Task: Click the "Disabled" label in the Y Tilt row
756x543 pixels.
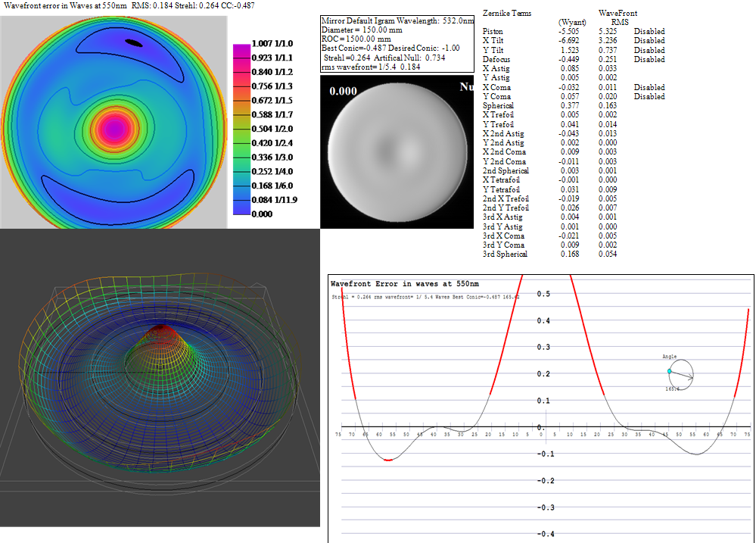Action: tap(649, 50)
